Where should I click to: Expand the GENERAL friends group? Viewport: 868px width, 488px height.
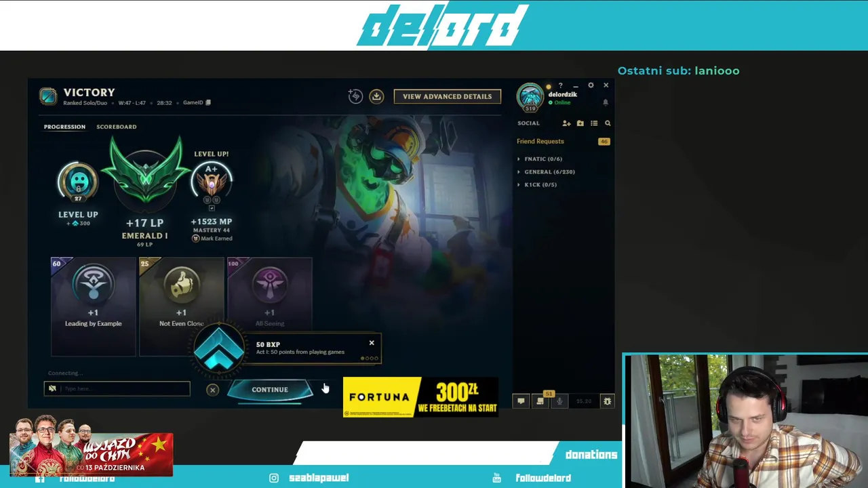549,171
